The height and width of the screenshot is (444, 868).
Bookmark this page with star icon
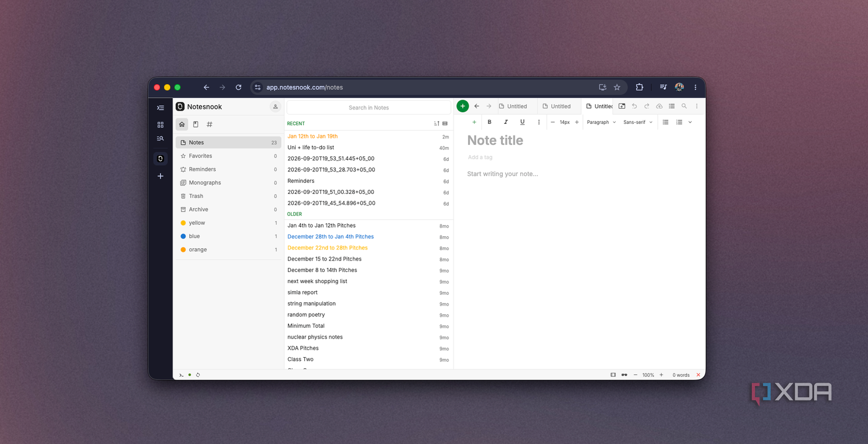click(617, 87)
